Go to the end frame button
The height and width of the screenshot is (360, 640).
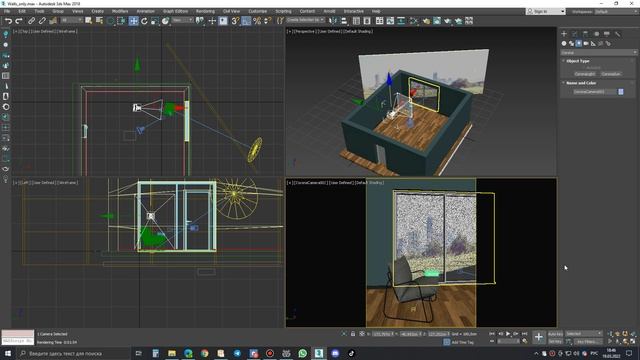(524, 334)
